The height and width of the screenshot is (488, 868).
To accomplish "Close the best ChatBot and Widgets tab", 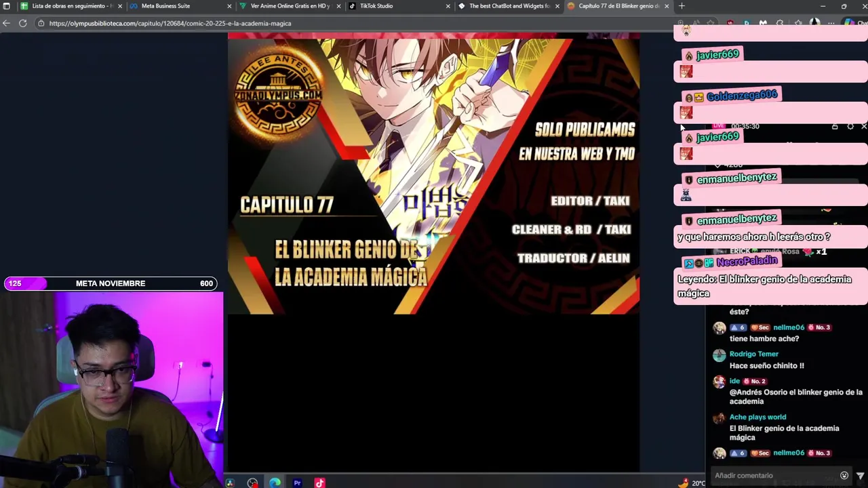I will (x=557, y=6).
